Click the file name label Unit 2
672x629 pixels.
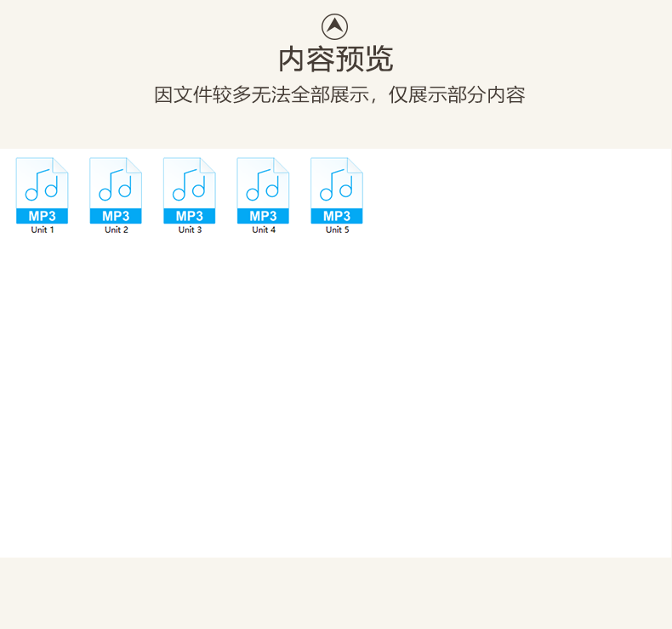pyautogui.click(x=117, y=230)
